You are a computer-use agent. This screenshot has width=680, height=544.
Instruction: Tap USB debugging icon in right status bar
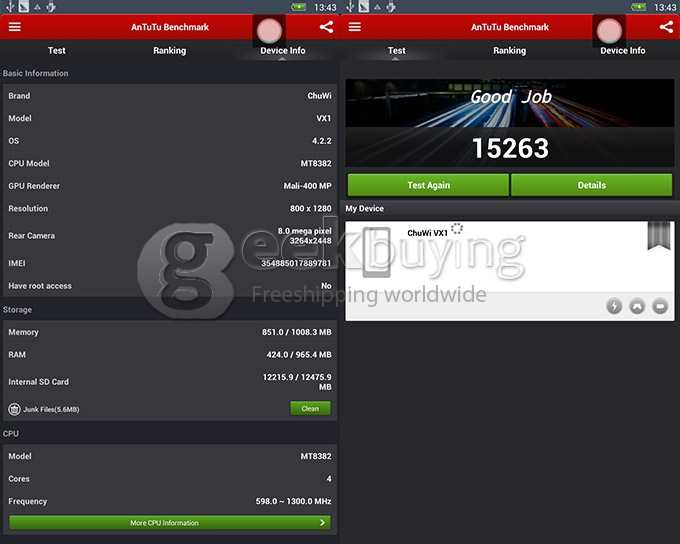click(x=391, y=7)
